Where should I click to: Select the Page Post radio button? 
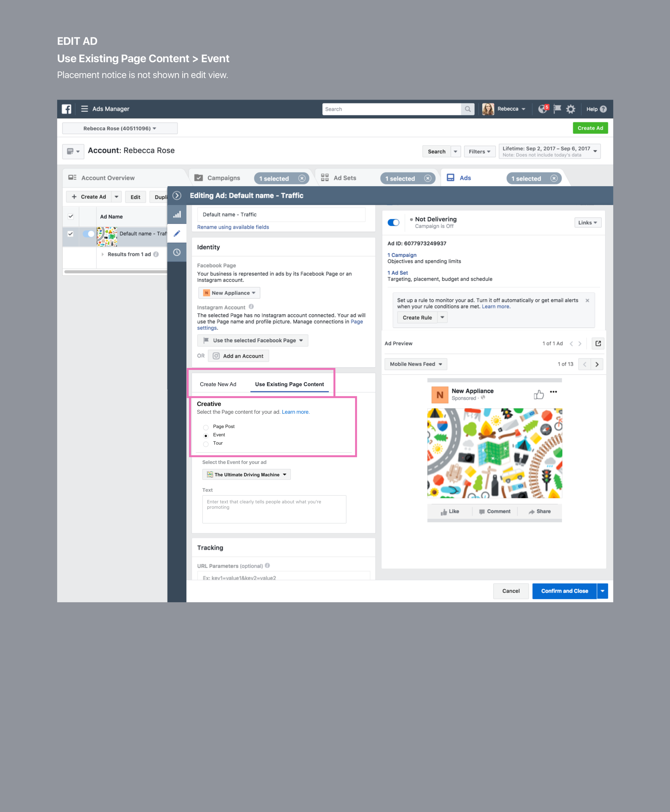point(206,427)
